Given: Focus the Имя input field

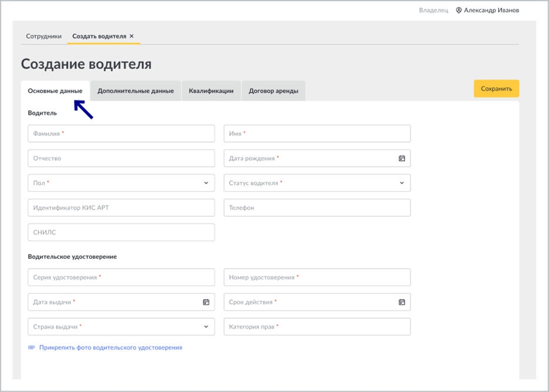Looking at the screenshot, I should pyautogui.click(x=317, y=133).
